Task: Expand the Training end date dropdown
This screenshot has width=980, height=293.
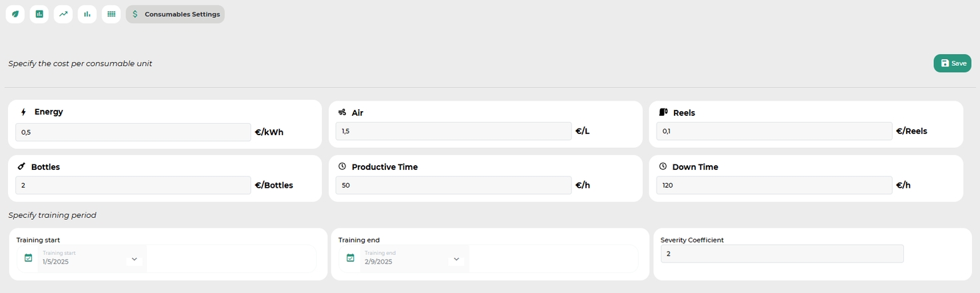Action: [456, 259]
